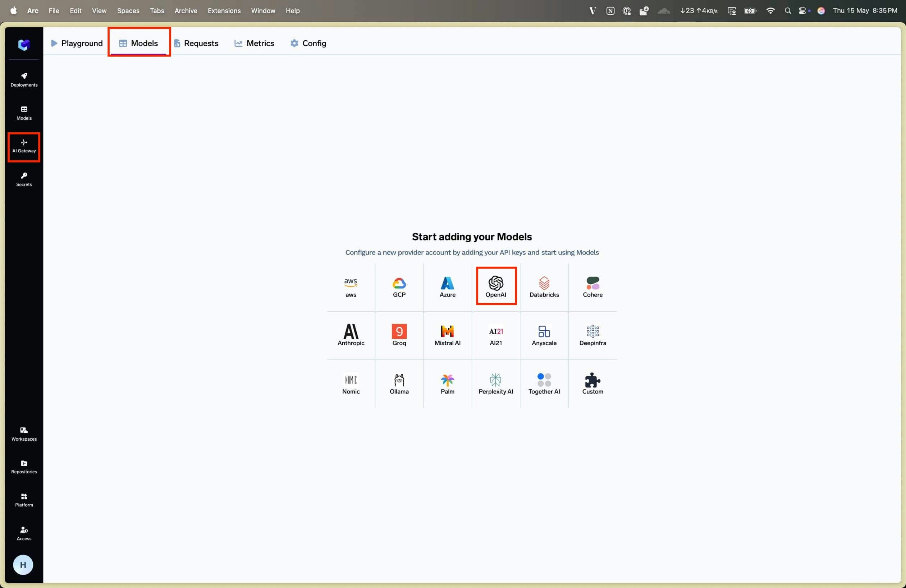Switch to the Playground tab

pyautogui.click(x=77, y=43)
